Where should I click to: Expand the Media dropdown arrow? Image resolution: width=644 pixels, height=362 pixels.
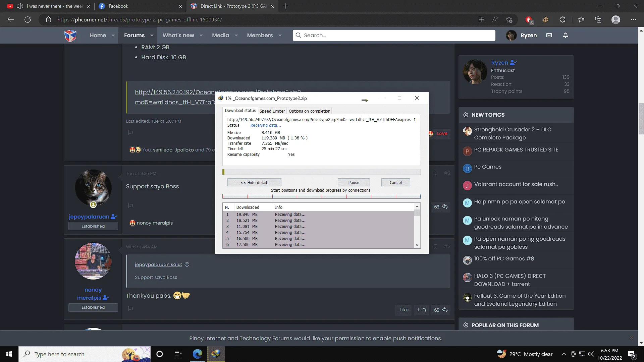point(236,35)
